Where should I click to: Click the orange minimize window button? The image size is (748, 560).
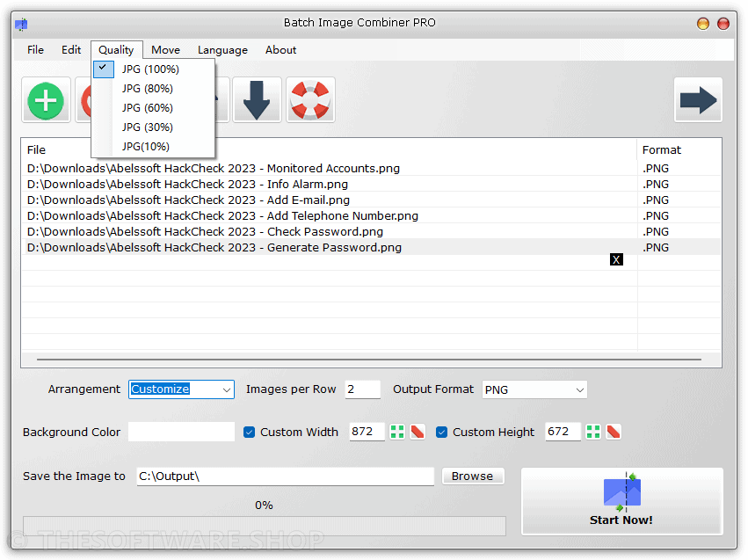coord(702,24)
